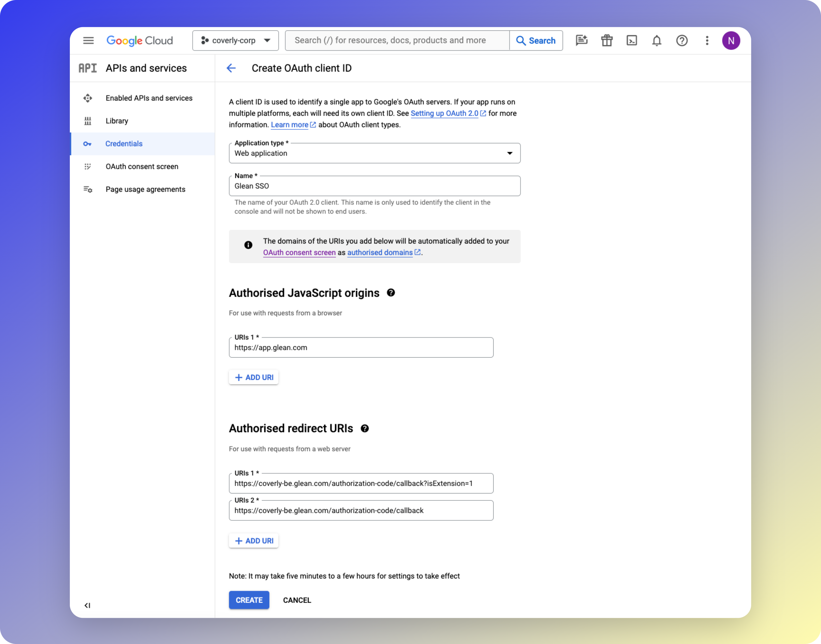Open help for Authorised JavaScript origins
This screenshot has height=644, width=821.
(391, 293)
